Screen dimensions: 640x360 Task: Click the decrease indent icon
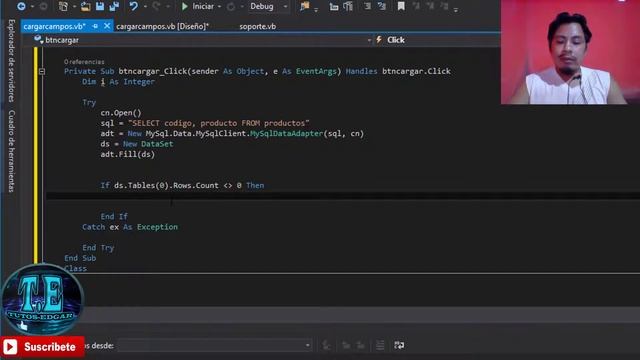click(367, 6)
